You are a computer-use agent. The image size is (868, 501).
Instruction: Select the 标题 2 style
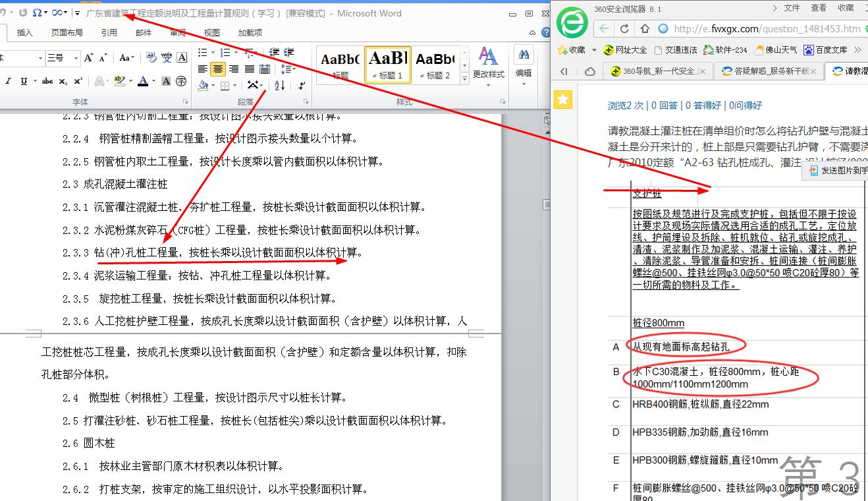click(x=435, y=65)
